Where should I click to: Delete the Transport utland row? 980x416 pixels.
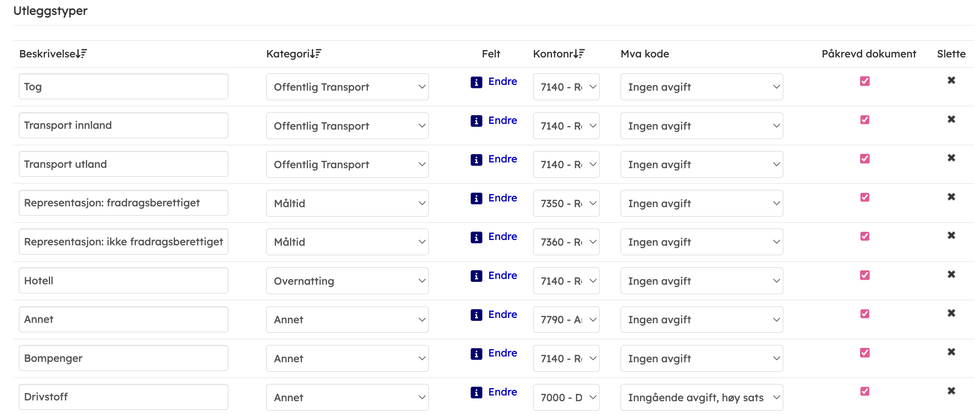tap(951, 158)
